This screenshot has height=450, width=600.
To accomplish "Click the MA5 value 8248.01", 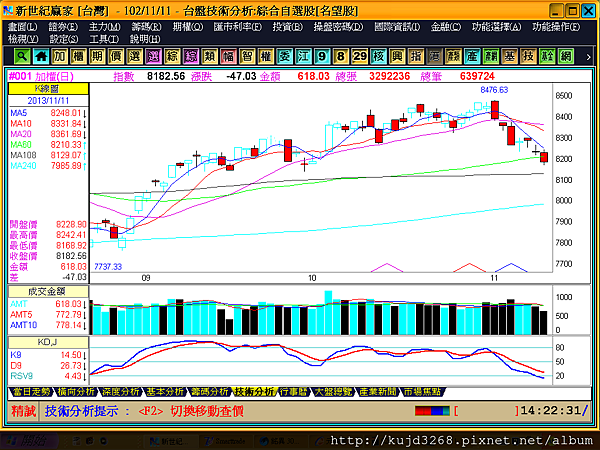I will coord(65,113).
